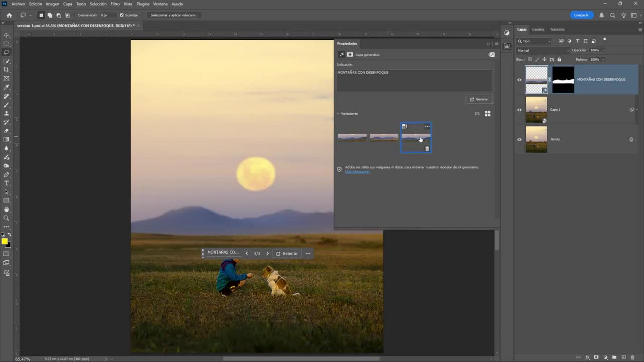Switch variations to grid view

pos(488,114)
